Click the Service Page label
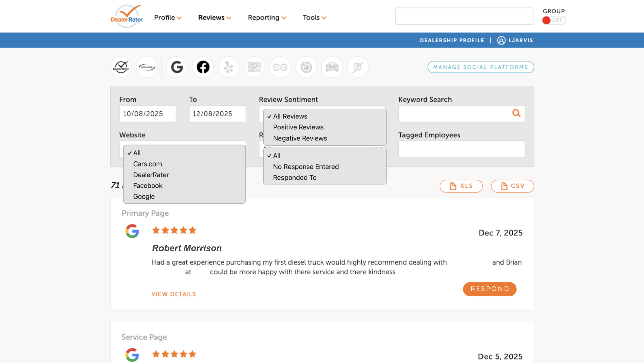Screen dimensions: 644x363 pyautogui.click(x=144, y=337)
